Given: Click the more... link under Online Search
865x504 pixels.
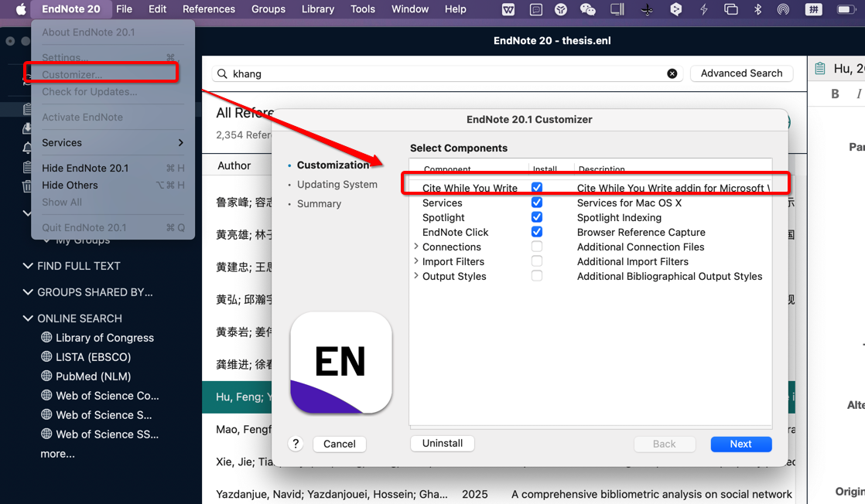Looking at the screenshot, I should 57,454.
